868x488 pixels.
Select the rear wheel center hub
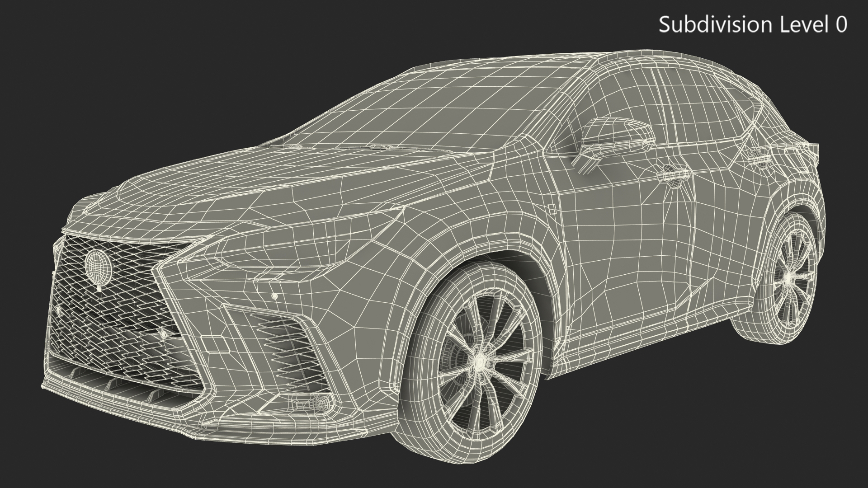(x=788, y=277)
